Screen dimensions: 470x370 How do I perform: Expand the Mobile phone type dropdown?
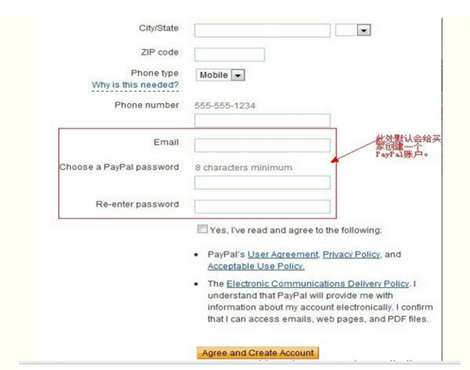(238, 75)
